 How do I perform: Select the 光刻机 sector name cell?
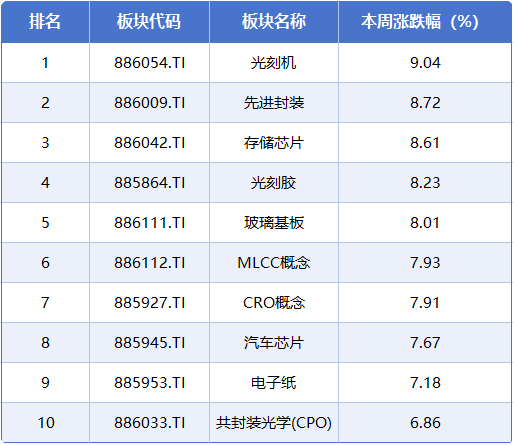pyautogui.click(x=274, y=63)
